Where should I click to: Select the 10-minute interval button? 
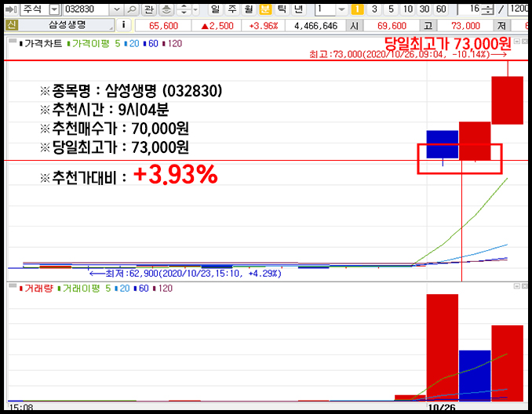(x=408, y=9)
